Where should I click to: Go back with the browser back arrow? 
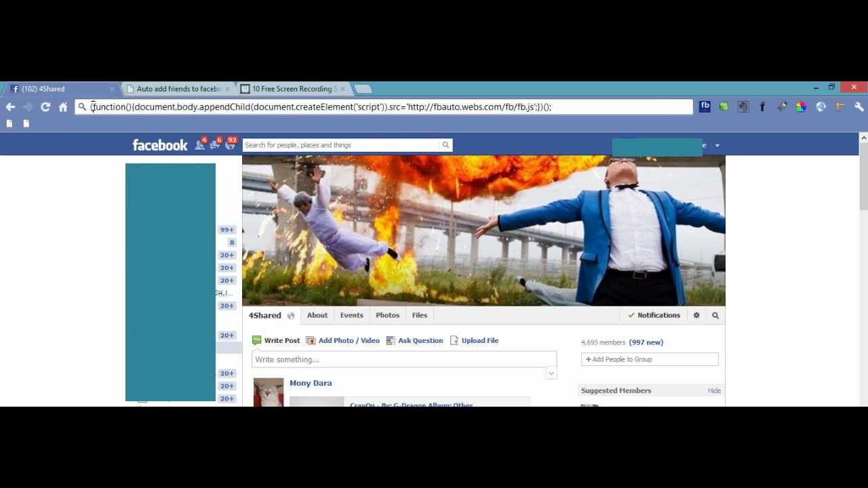(x=10, y=107)
